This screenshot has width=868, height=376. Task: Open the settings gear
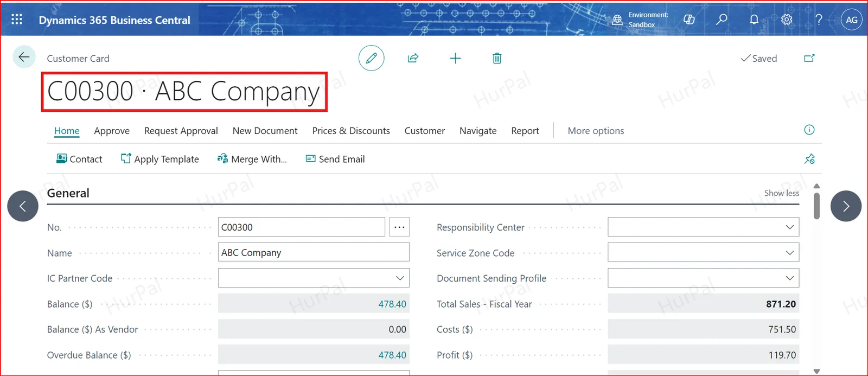coord(787,20)
